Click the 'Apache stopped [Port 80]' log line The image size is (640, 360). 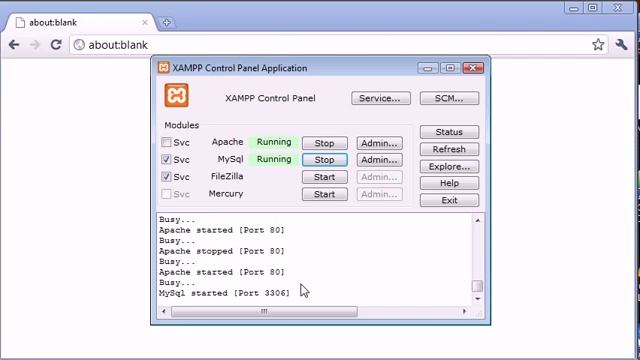[222, 251]
